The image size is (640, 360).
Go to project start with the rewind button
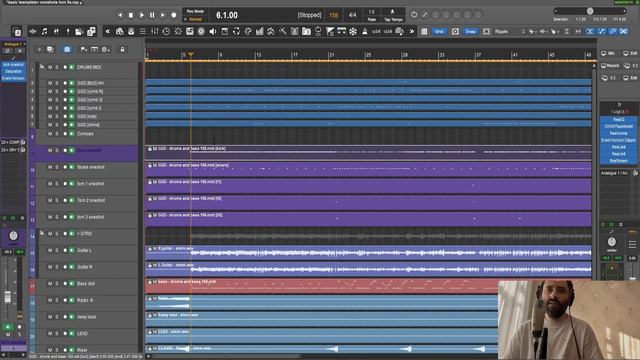click(x=120, y=15)
